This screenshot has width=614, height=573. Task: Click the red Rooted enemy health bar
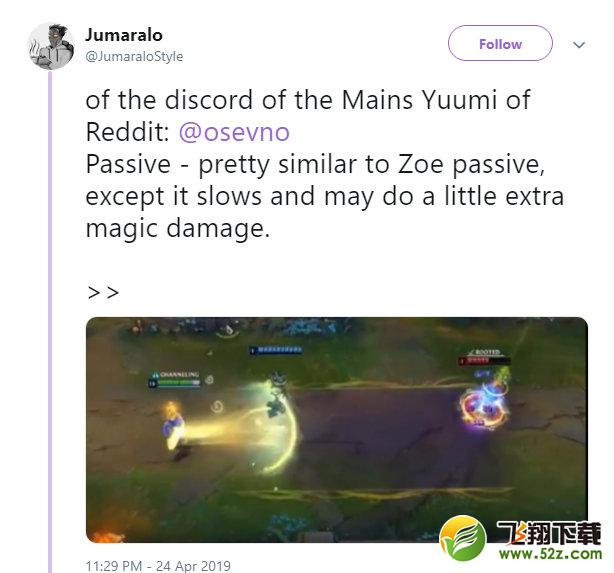pyautogui.click(x=484, y=360)
